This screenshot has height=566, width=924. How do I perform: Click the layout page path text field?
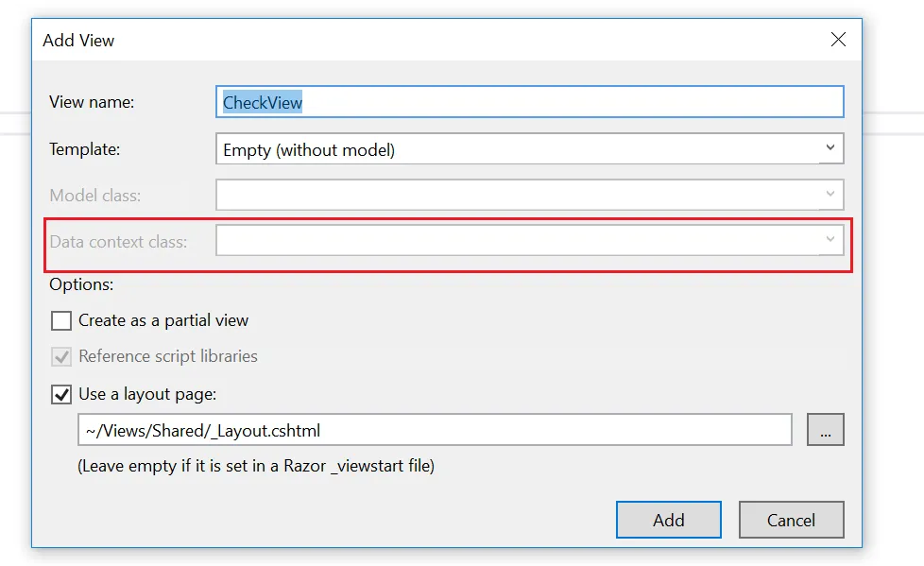coord(435,431)
